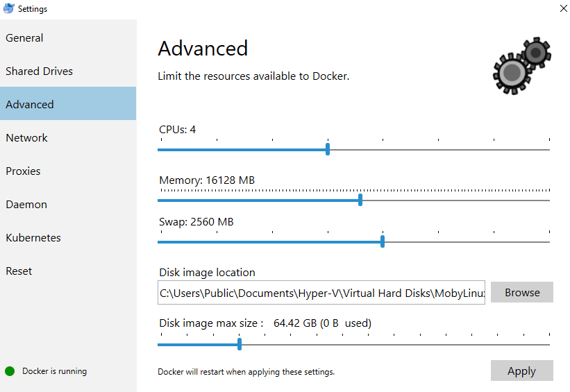The width and height of the screenshot is (570, 392).
Task: Go to Network settings
Action: click(x=27, y=138)
